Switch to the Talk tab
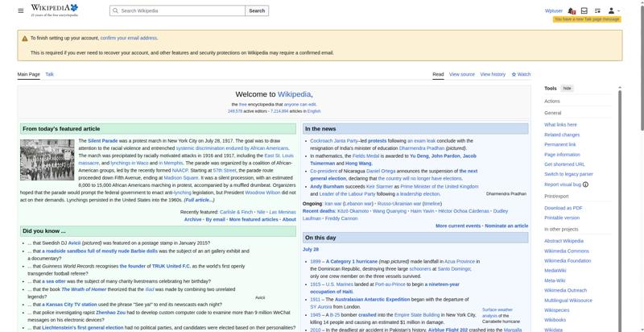 tap(49, 74)
